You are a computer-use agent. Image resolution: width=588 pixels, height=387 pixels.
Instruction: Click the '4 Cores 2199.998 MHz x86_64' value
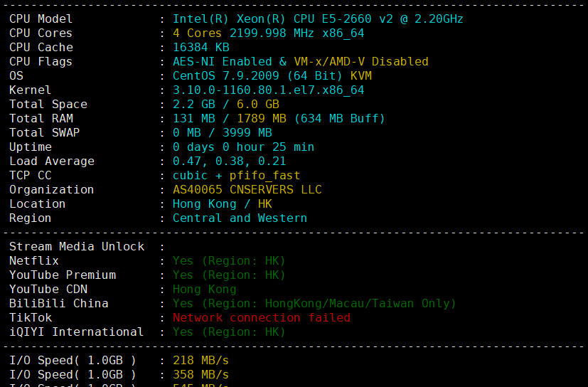(268, 33)
